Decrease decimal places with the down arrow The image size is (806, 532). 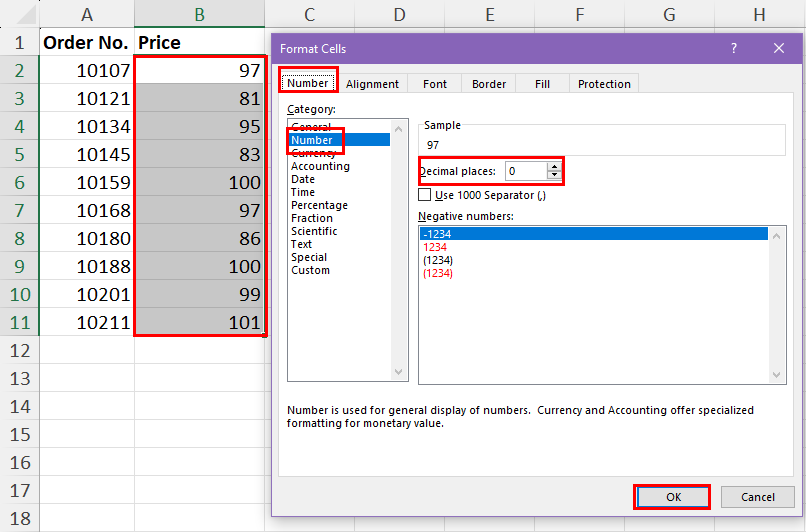(x=554, y=175)
